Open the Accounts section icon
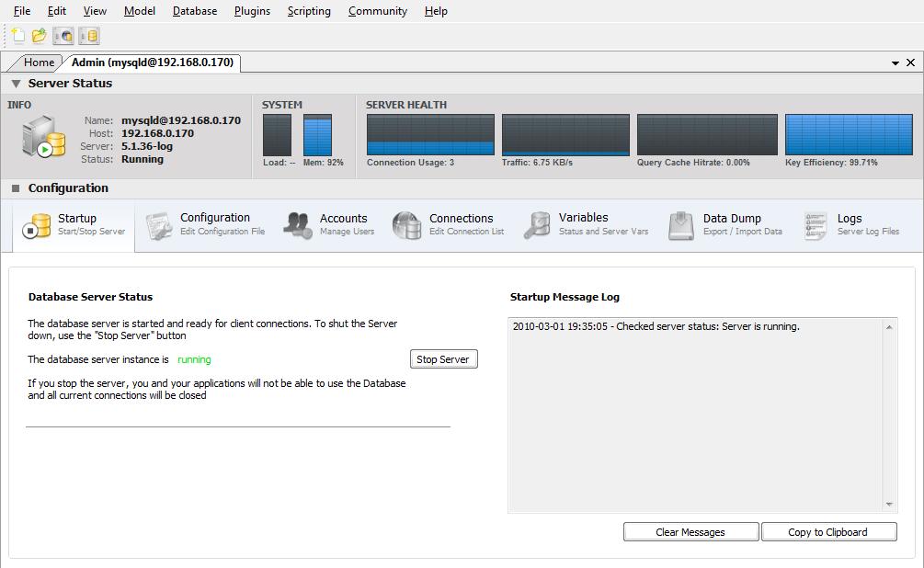The width and height of the screenshot is (924, 568). [x=297, y=225]
